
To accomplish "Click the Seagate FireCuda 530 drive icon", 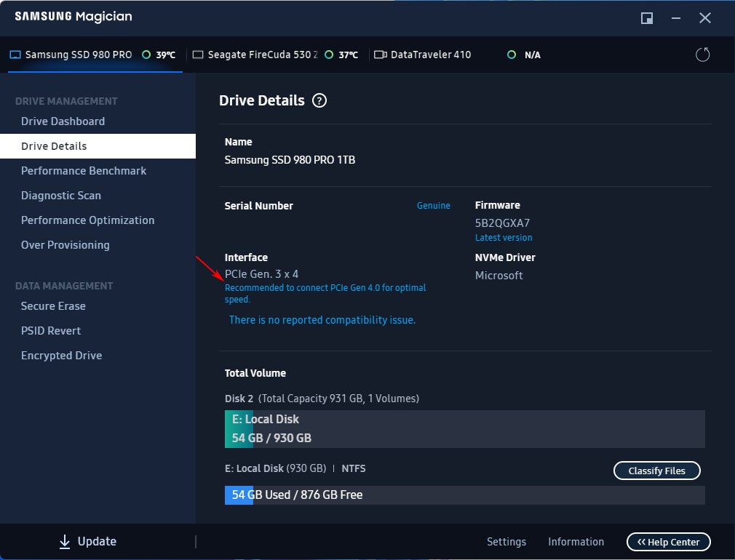I will pyautogui.click(x=198, y=55).
